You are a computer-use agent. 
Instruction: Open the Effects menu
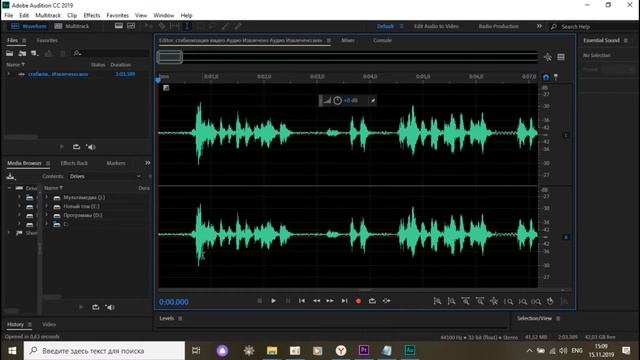click(92, 16)
